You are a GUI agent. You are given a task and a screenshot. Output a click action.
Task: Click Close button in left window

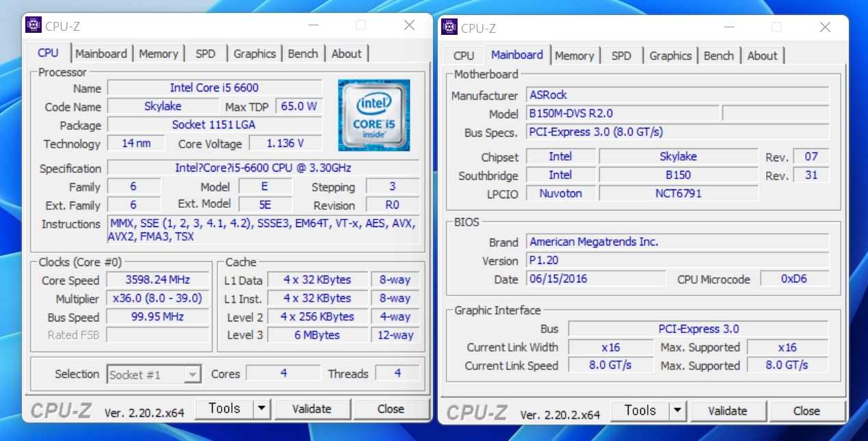(391, 409)
